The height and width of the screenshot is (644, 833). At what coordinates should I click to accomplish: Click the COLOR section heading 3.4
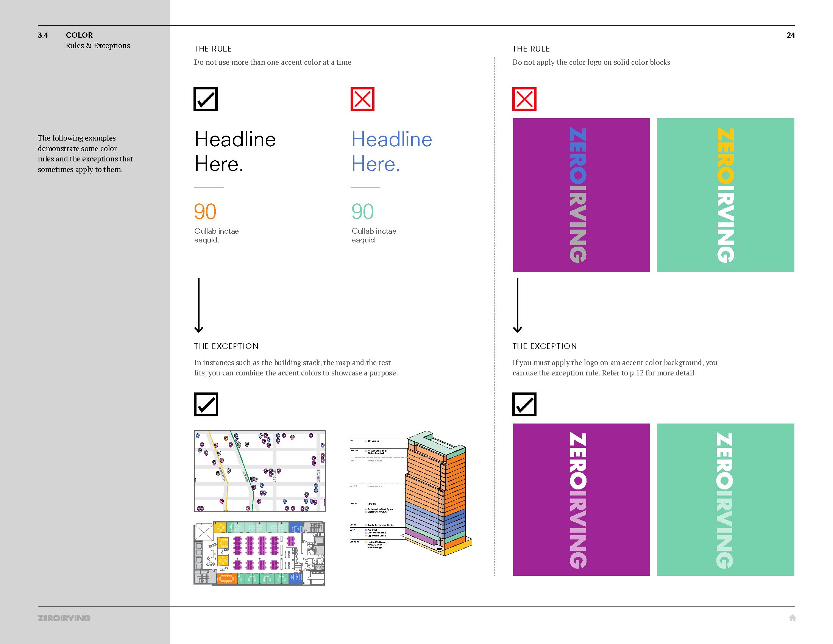pyautogui.click(x=80, y=35)
